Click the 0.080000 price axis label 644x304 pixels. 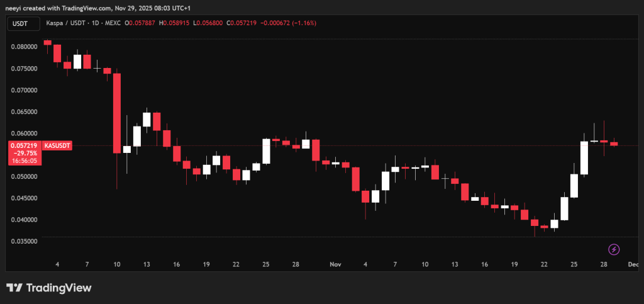pyautogui.click(x=24, y=47)
